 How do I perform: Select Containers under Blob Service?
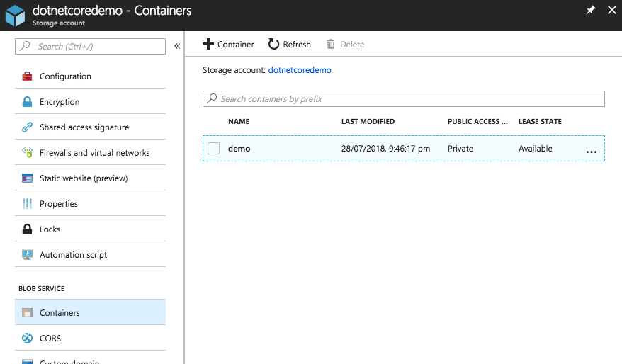(x=90, y=312)
